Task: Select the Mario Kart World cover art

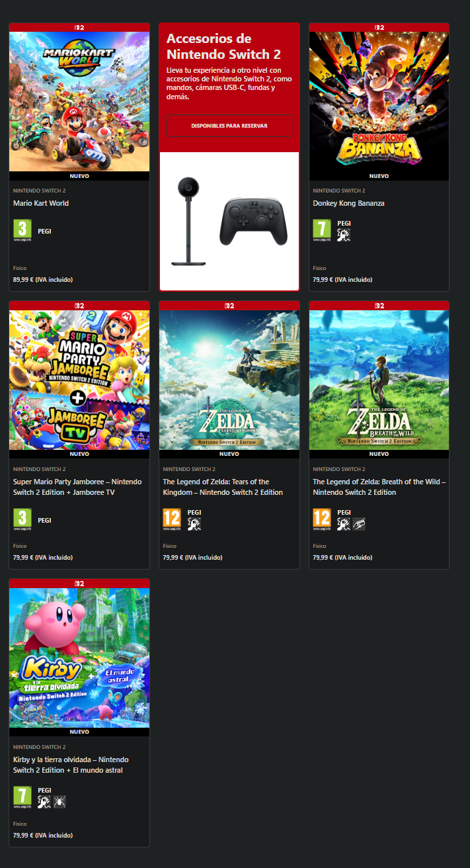Action: pos(79,102)
